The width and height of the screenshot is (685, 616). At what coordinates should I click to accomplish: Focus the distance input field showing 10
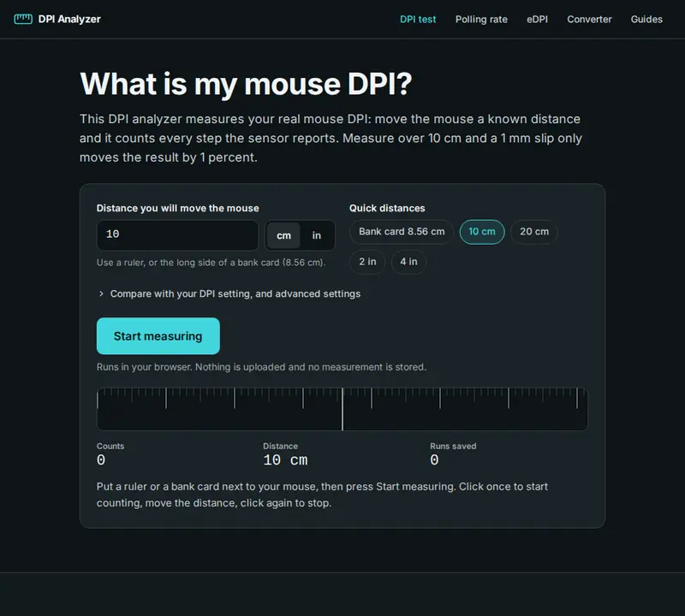(x=177, y=235)
